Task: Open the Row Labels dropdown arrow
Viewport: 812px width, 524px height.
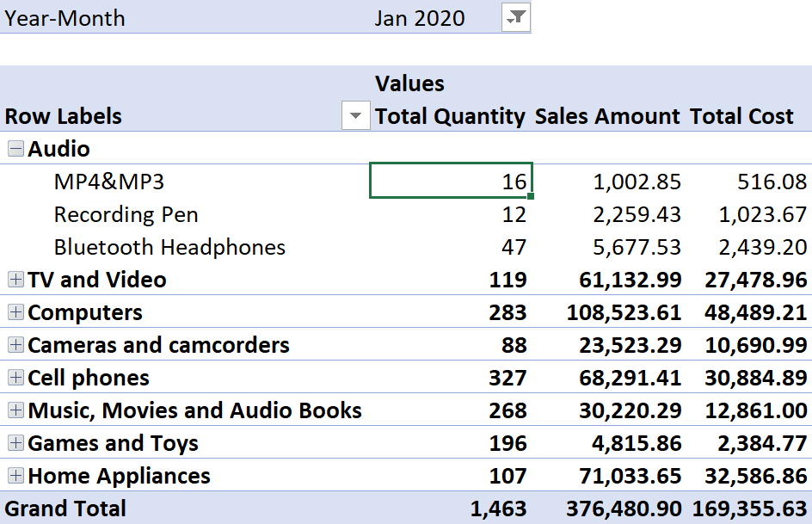Action: click(356, 115)
